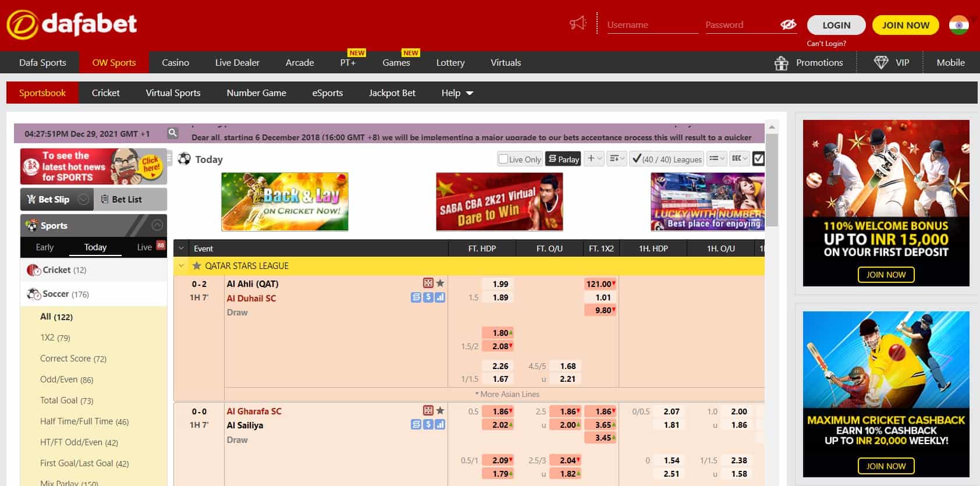Open the Help dropdown menu
The width and height of the screenshot is (980, 486).
coord(457,93)
